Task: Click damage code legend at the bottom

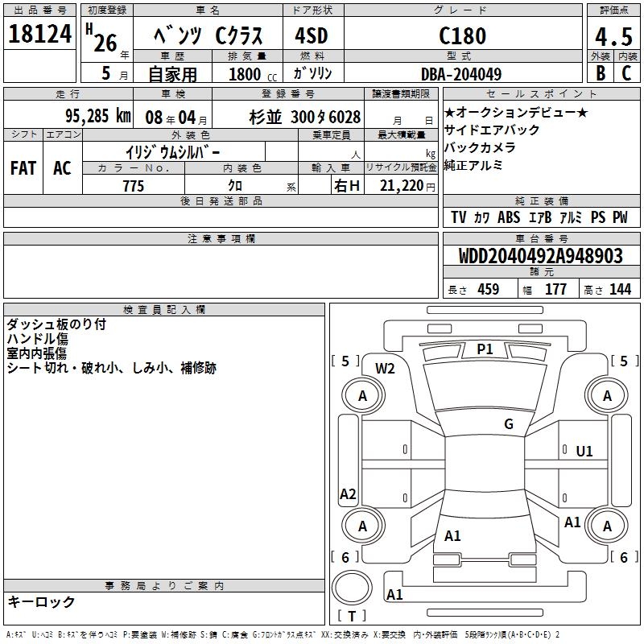Action: 283,635
